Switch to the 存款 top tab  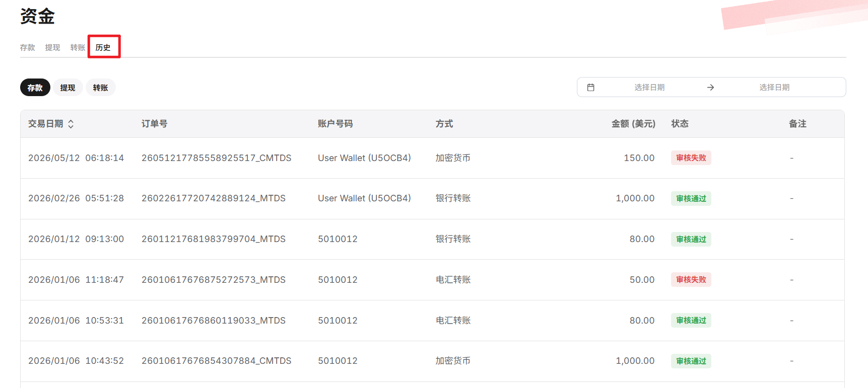[x=28, y=47]
